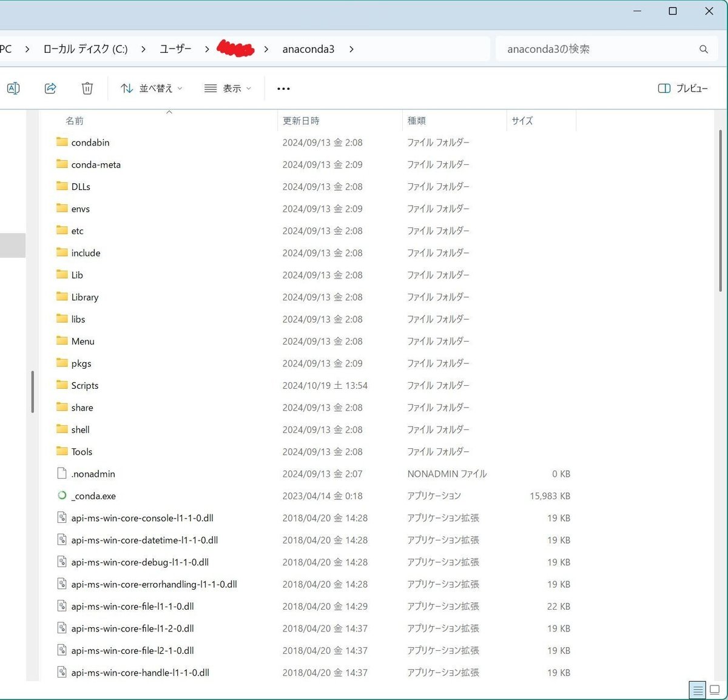
Task: Click the search magnifier icon
Action: (x=703, y=49)
